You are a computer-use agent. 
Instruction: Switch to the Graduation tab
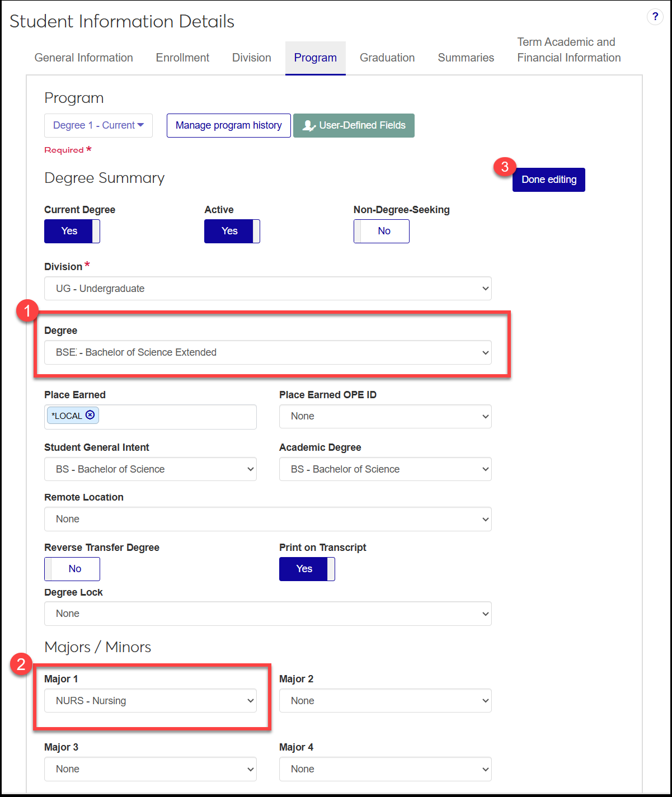(387, 58)
